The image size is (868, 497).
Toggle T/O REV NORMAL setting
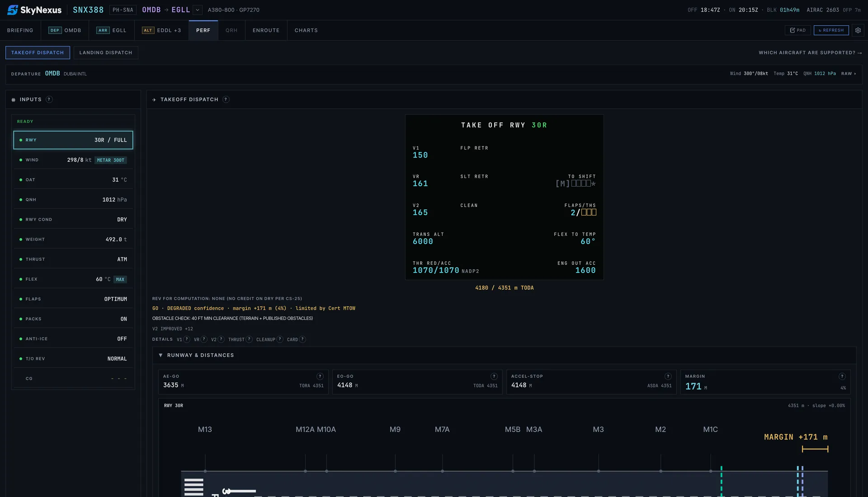pyautogui.click(x=73, y=359)
